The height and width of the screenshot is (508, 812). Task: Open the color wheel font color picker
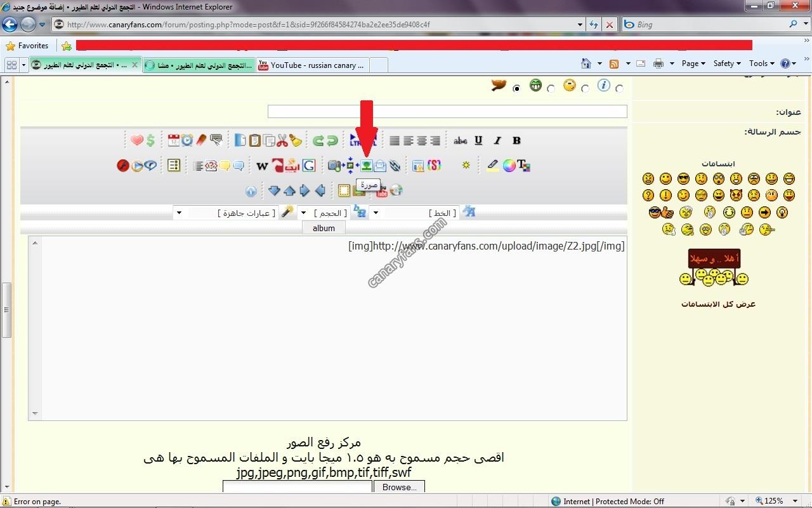tap(509, 166)
